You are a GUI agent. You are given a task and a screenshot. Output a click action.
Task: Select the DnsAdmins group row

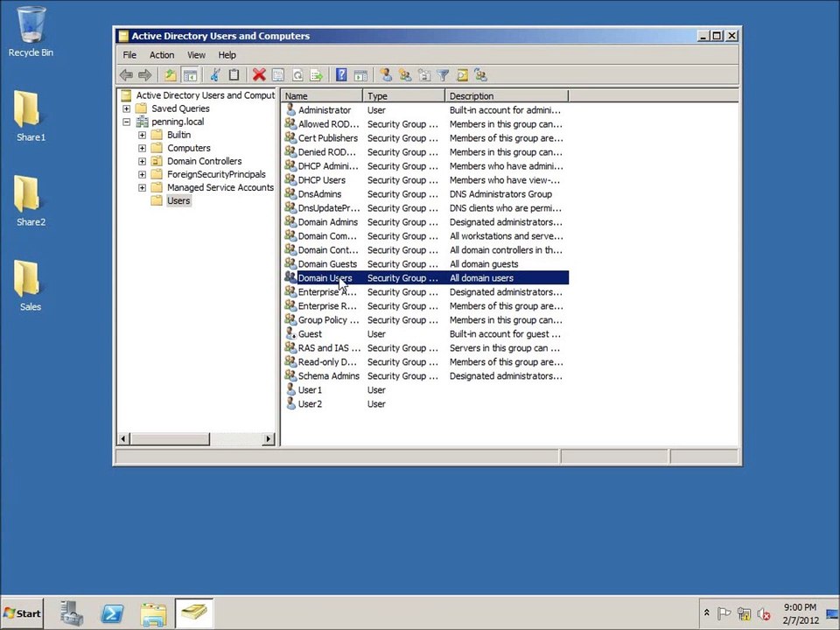coord(426,194)
